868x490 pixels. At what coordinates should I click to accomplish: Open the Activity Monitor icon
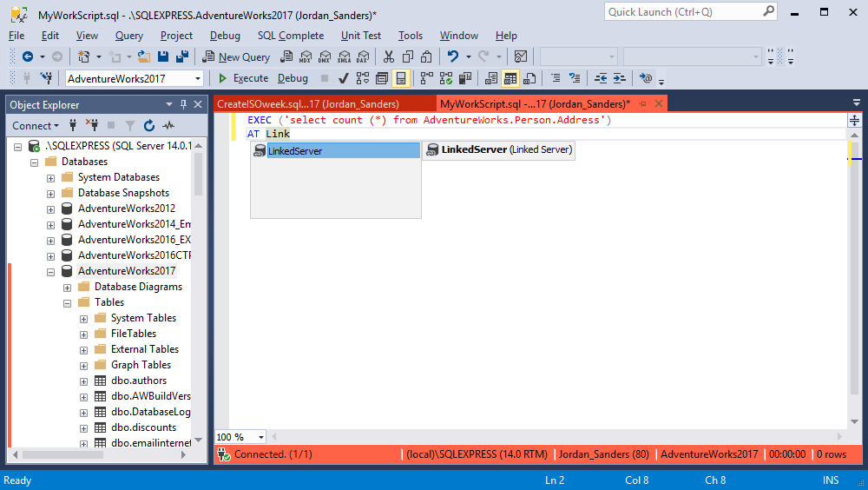click(x=520, y=56)
